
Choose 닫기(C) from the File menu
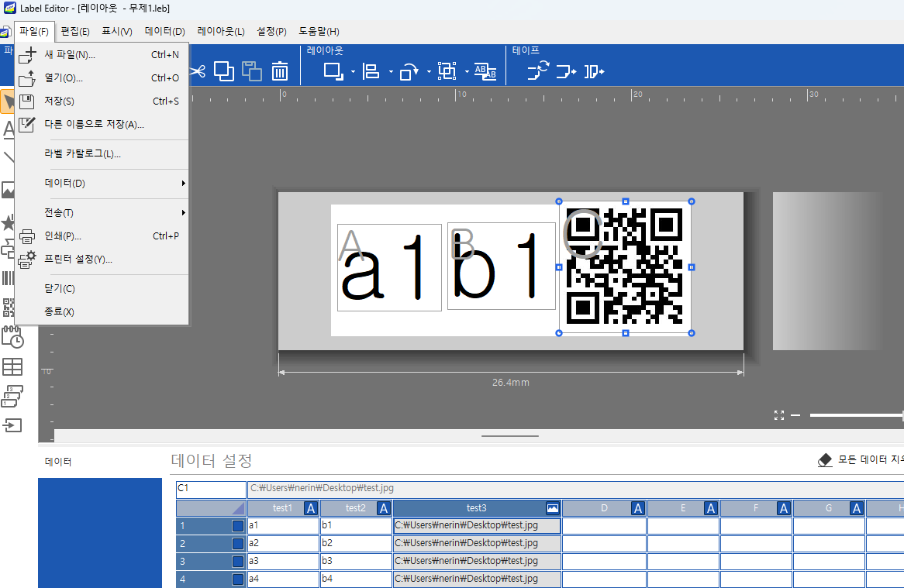coord(102,288)
